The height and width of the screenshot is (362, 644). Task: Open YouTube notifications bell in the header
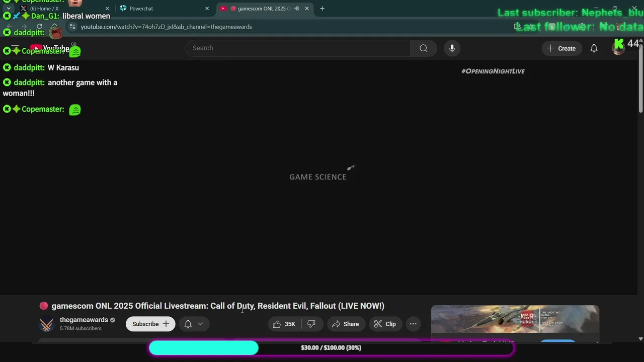coord(594,48)
